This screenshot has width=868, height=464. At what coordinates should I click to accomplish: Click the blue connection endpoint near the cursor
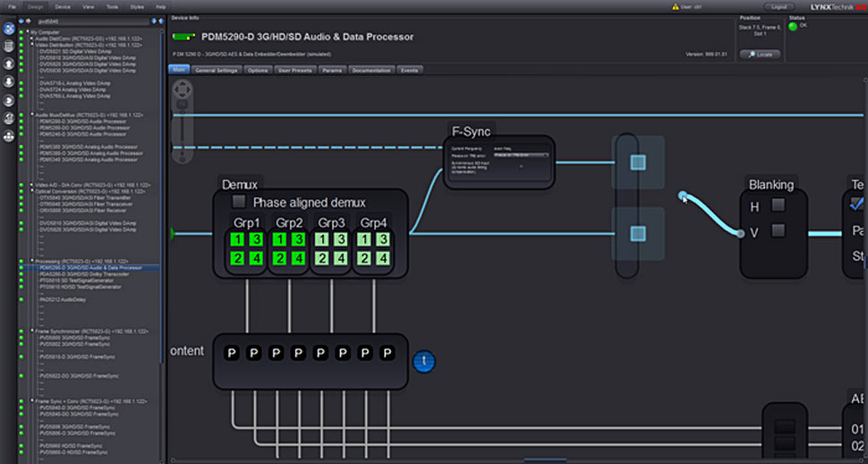click(683, 195)
